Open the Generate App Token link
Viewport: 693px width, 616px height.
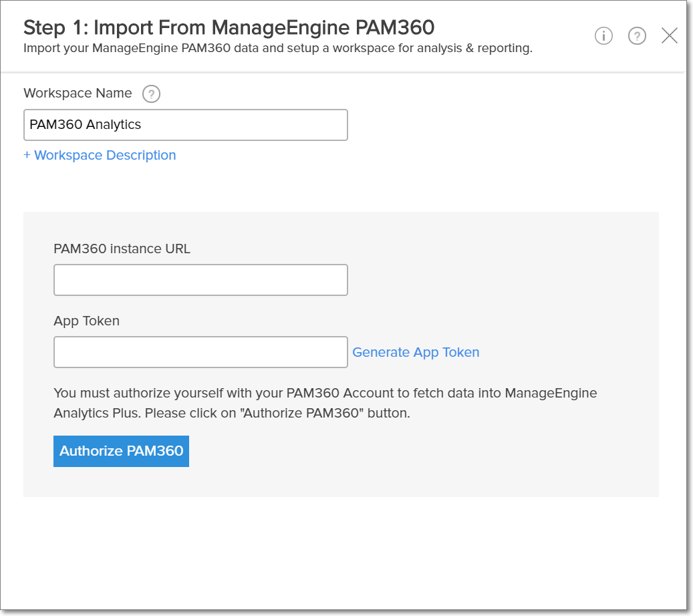click(416, 352)
